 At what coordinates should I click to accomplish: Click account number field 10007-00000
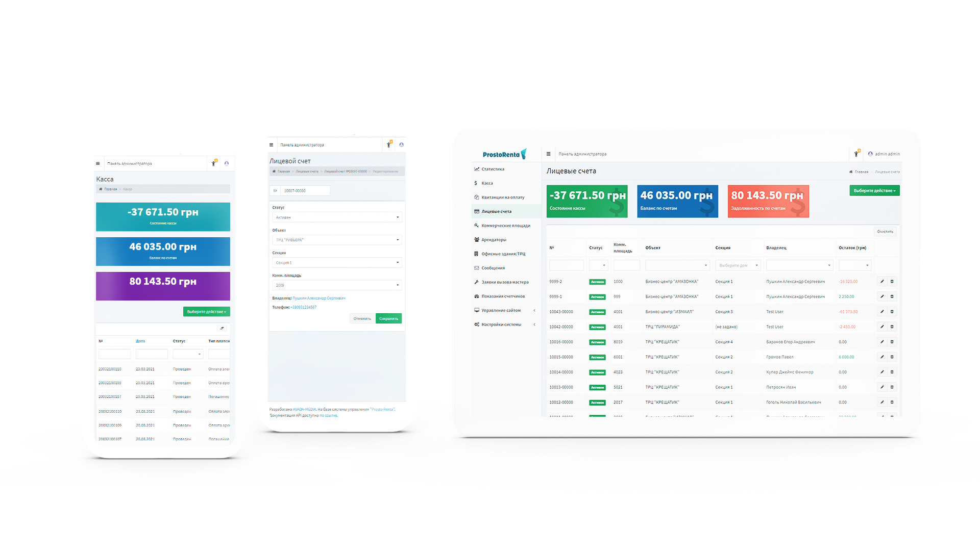point(305,191)
